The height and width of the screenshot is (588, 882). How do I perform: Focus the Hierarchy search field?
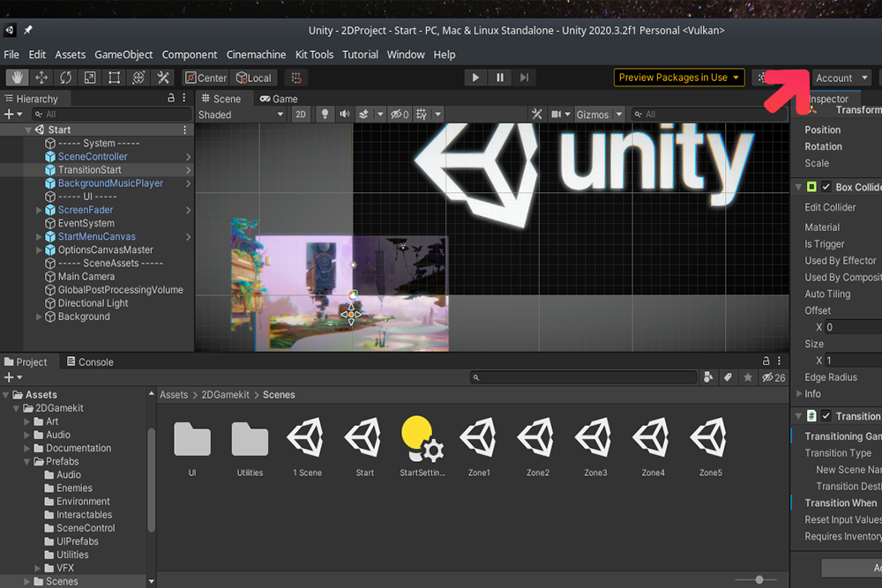click(111, 114)
